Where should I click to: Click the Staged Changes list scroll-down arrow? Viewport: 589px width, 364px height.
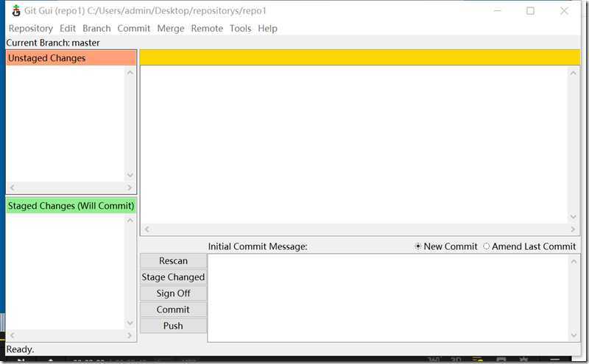tap(130, 323)
